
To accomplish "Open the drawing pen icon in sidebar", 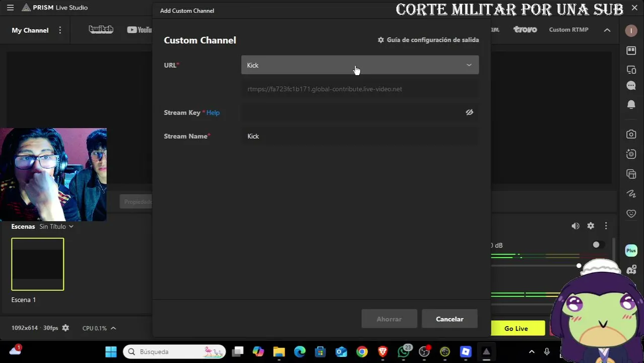I will (x=631, y=194).
